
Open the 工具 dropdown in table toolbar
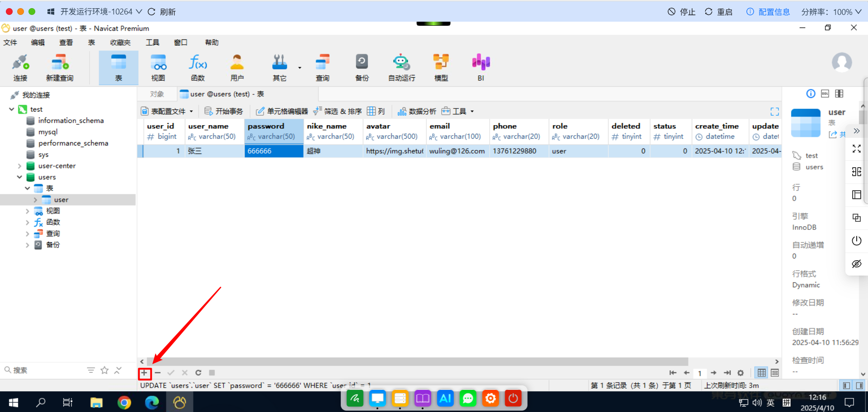tap(458, 111)
